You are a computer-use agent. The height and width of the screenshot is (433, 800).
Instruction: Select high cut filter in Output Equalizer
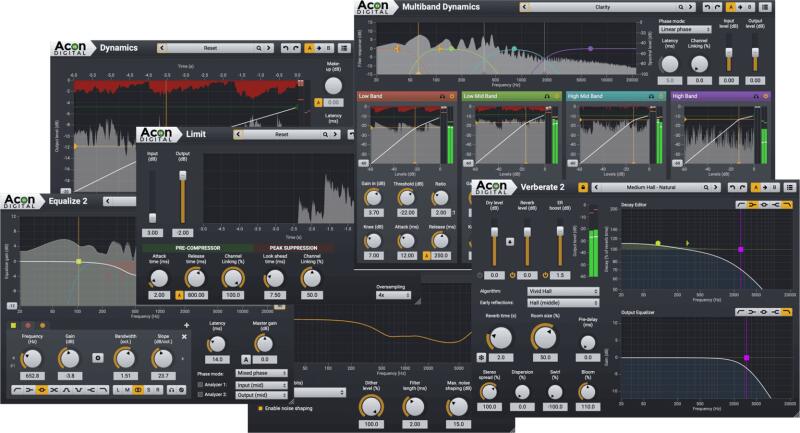[787, 312]
